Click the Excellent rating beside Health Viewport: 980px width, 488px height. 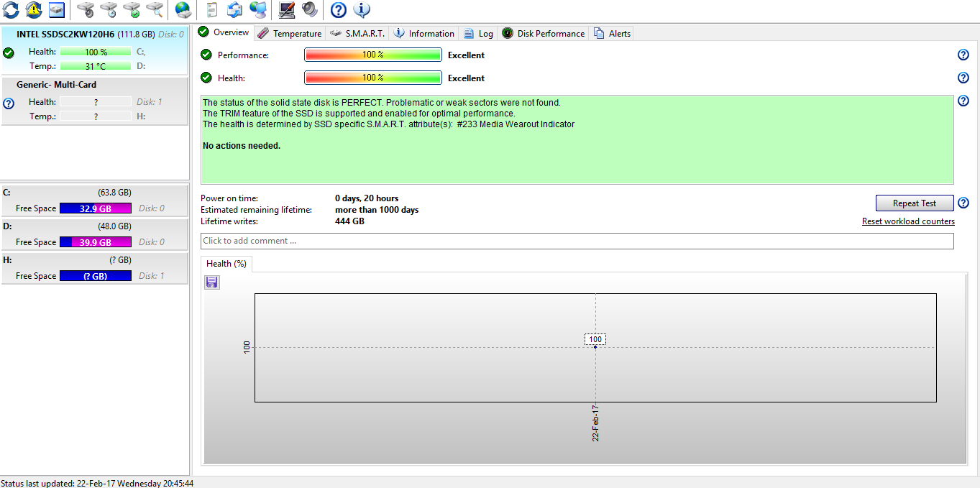point(466,78)
